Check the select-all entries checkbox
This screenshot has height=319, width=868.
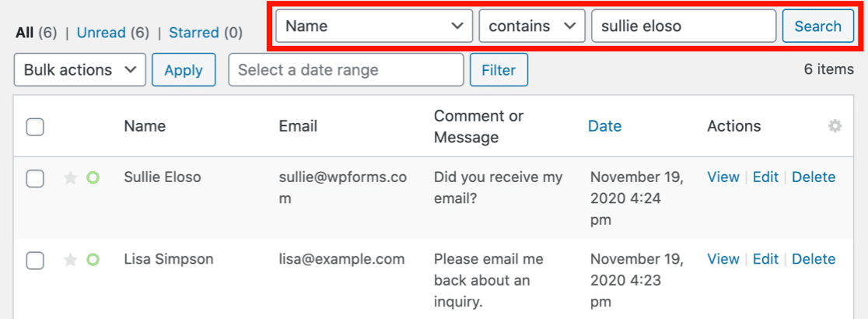tap(35, 127)
